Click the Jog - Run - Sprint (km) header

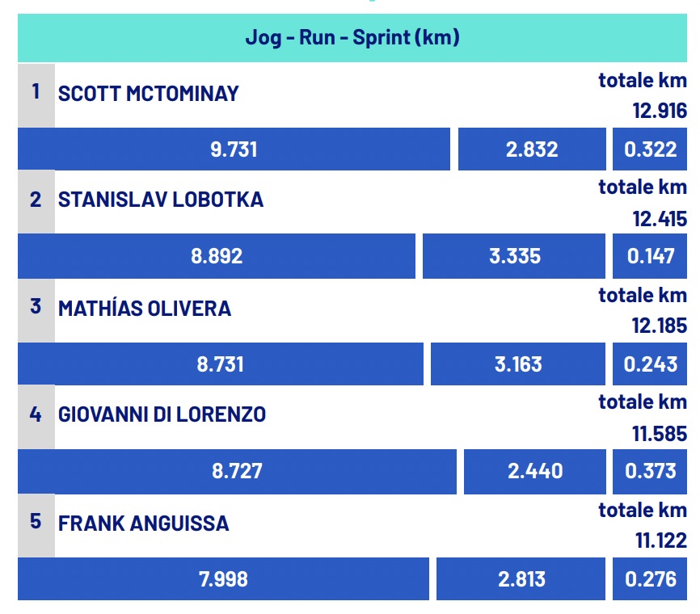(352, 38)
